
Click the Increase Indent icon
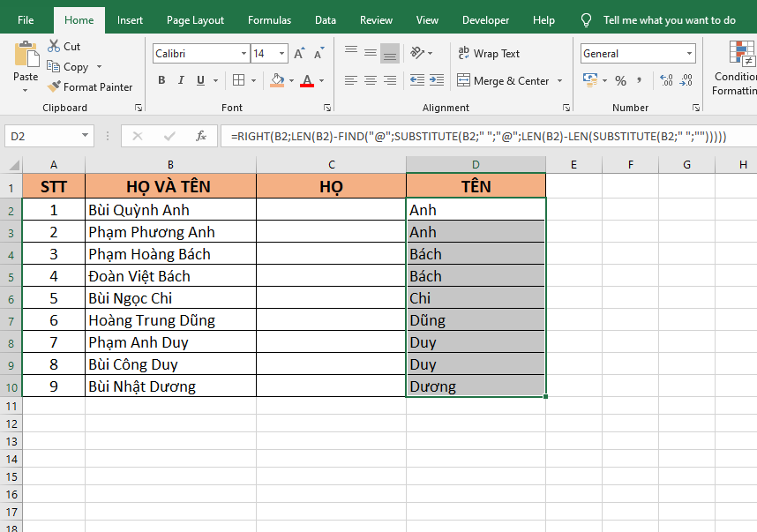[437, 80]
